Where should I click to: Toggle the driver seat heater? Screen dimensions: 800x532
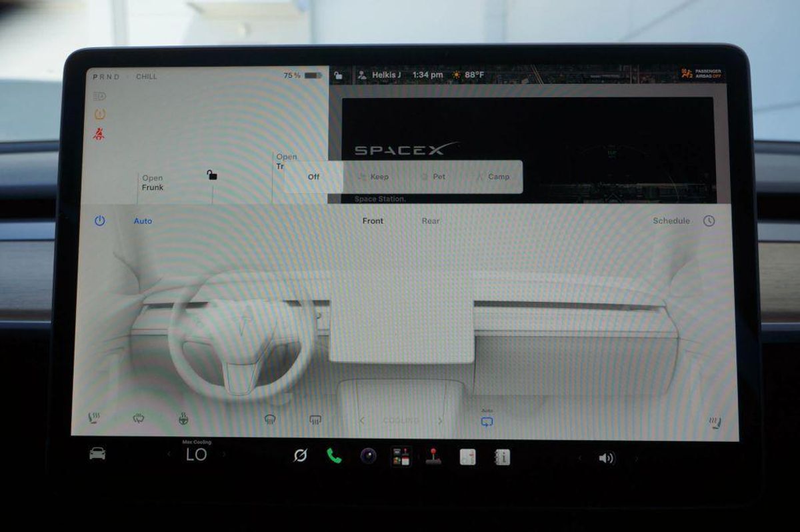pos(94,419)
